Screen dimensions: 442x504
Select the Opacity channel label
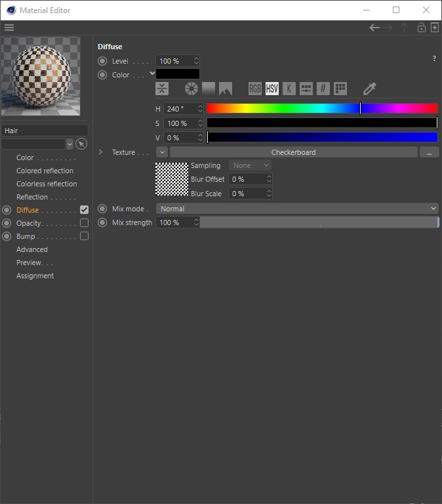point(29,223)
